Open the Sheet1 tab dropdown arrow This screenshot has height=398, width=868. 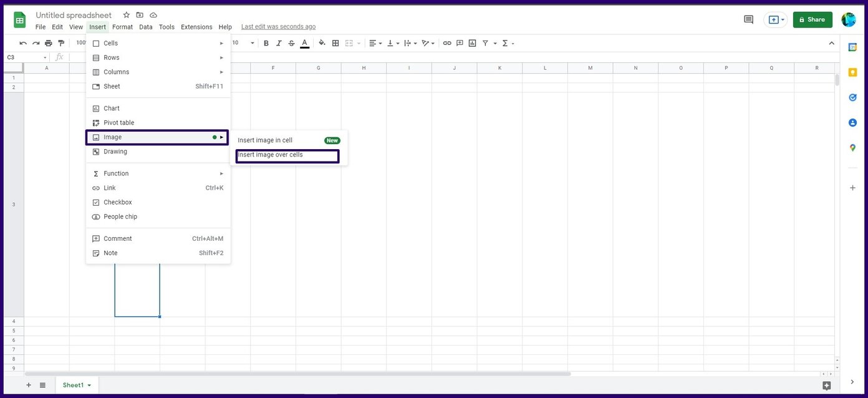click(x=89, y=386)
